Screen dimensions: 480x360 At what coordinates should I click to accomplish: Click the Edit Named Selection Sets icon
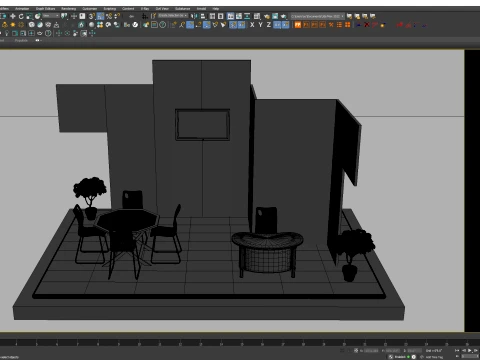[154, 16]
